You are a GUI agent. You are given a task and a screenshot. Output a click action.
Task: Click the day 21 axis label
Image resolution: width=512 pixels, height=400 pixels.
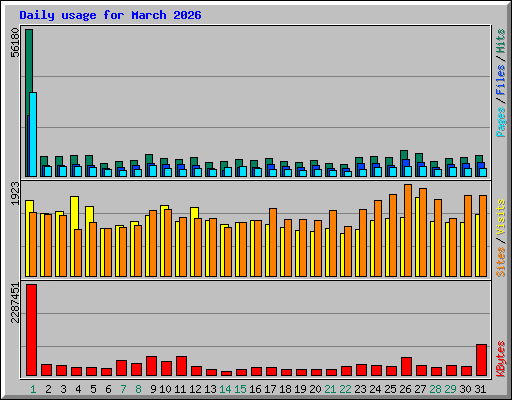pyautogui.click(x=330, y=389)
